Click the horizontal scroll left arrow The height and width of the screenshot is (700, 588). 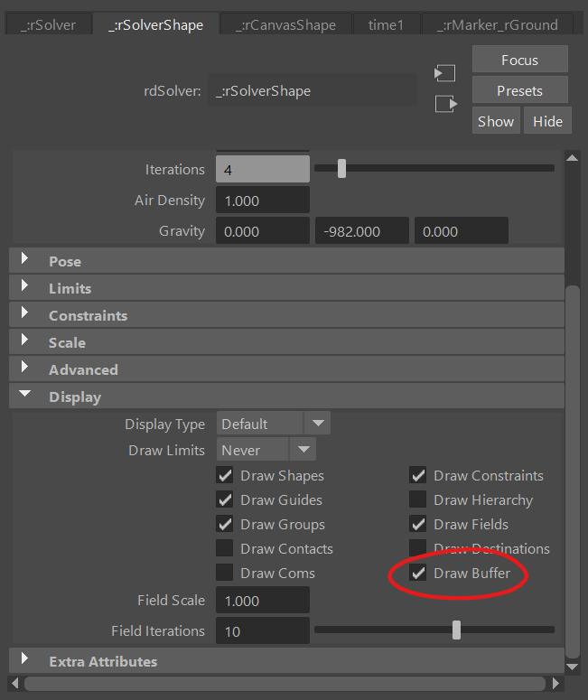[x=16, y=683]
